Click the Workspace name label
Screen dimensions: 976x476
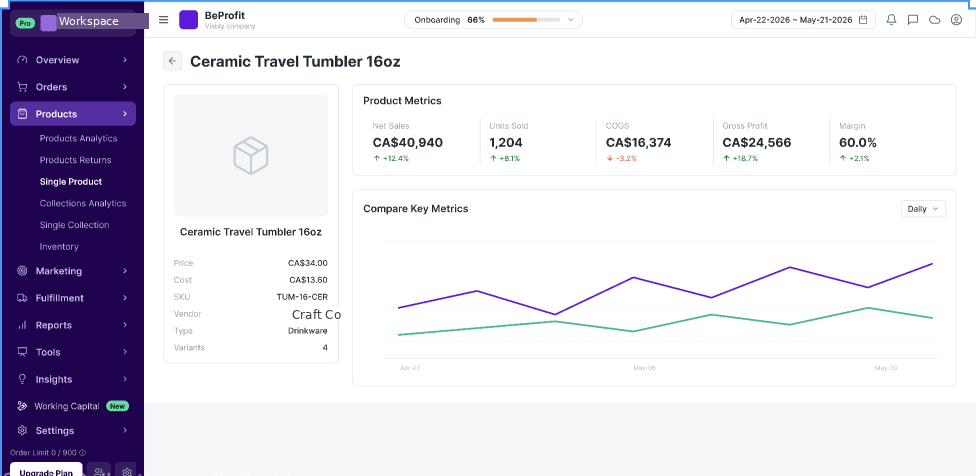pos(88,21)
